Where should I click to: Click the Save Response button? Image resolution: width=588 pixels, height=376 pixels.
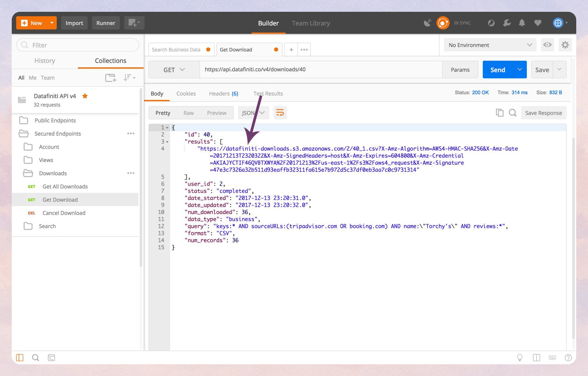point(544,113)
